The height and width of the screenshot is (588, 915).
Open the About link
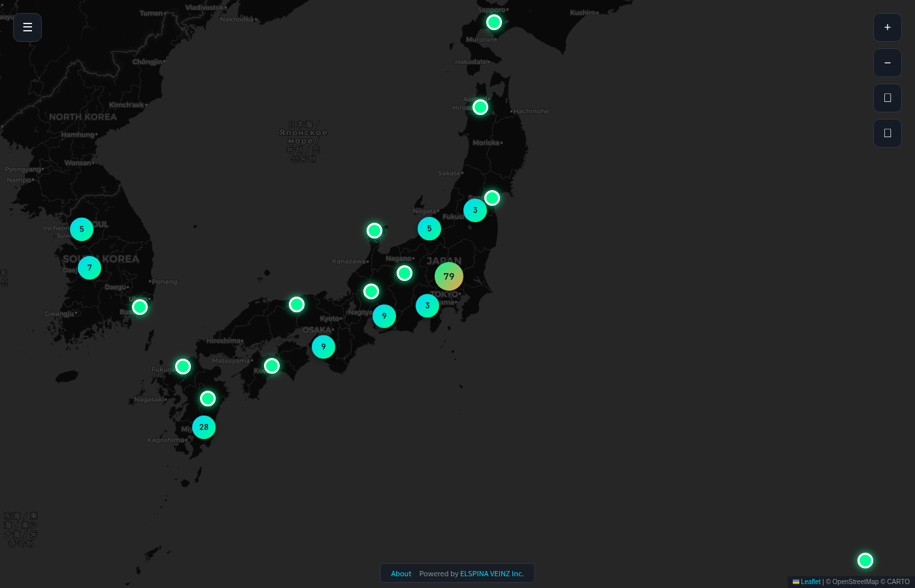[x=401, y=574]
